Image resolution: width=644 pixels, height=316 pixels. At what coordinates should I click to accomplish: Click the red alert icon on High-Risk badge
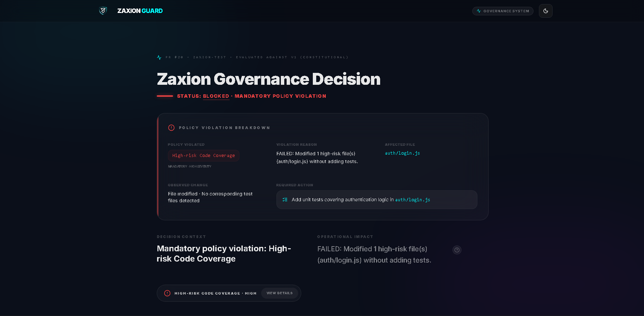[167, 293]
